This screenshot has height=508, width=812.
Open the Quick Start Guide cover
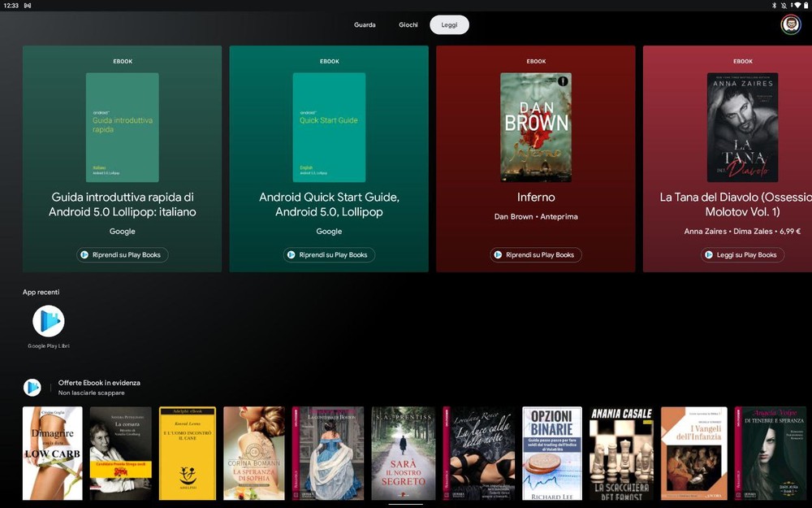coord(329,128)
